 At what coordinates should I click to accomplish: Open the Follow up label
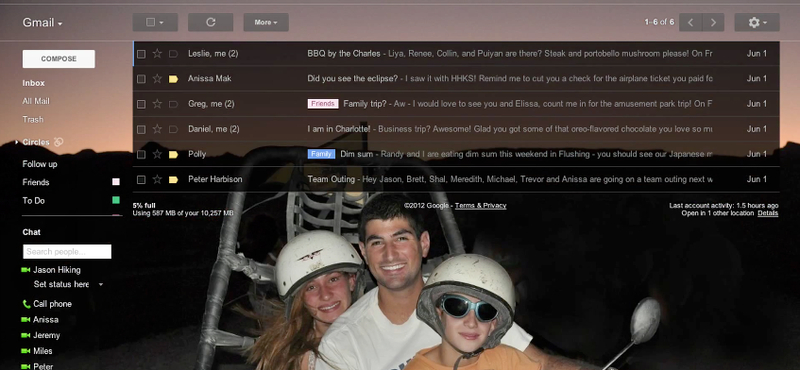40,164
